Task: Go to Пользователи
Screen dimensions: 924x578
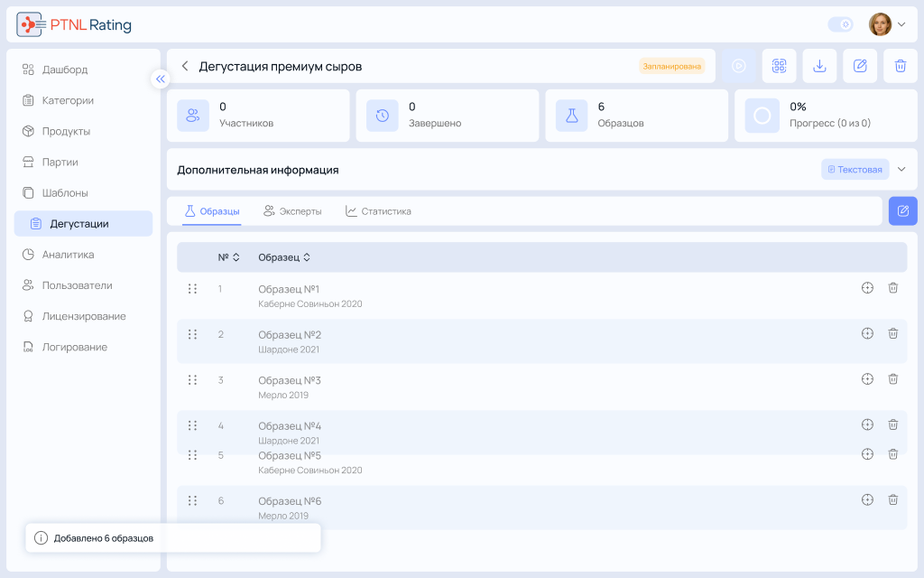Action: coord(83,285)
